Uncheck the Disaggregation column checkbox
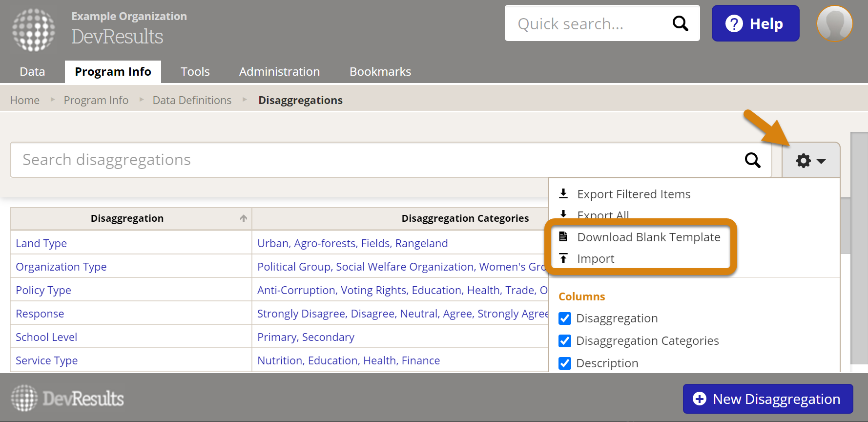 coord(565,318)
